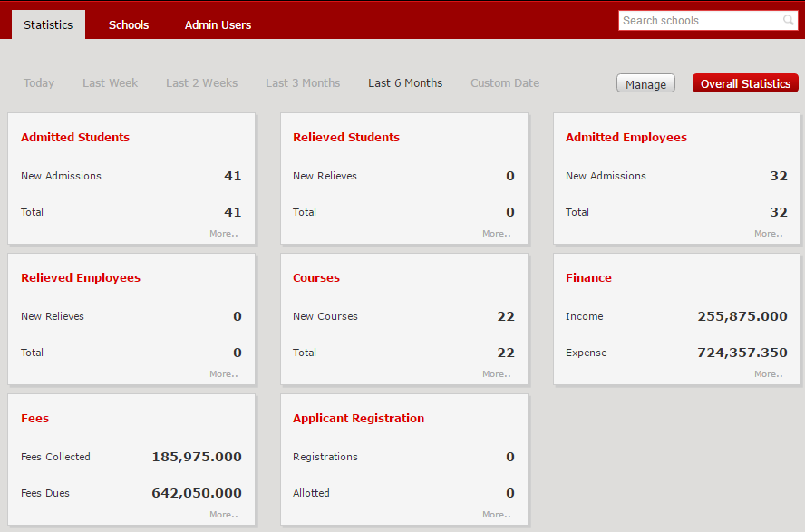Click the search magnifier icon
Image resolution: width=805 pixels, height=532 pixels.
(x=788, y=20)
